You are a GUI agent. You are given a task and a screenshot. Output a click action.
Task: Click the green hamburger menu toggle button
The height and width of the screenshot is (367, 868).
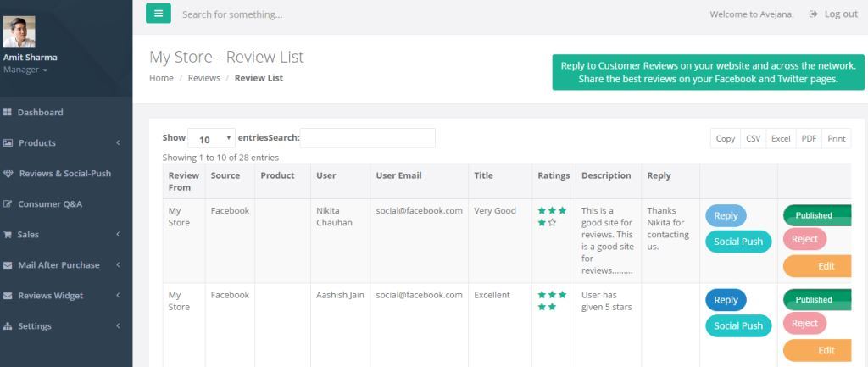(x=159, y=14)
